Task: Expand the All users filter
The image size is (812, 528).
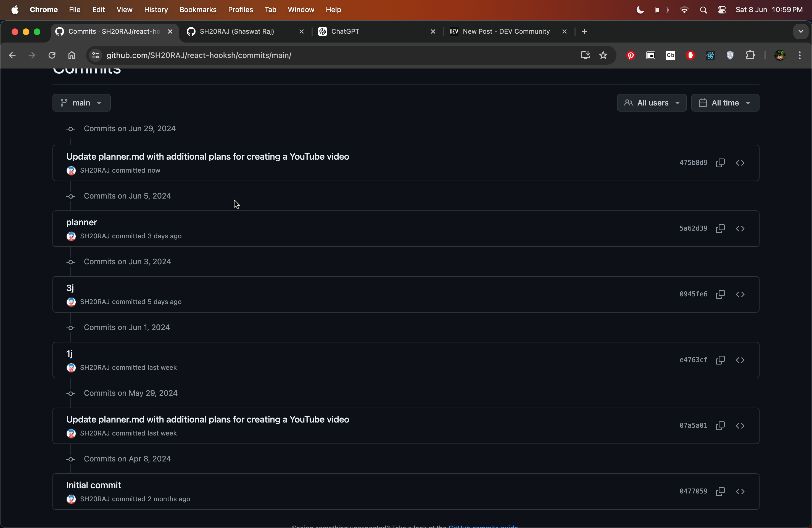Action: 651,103
